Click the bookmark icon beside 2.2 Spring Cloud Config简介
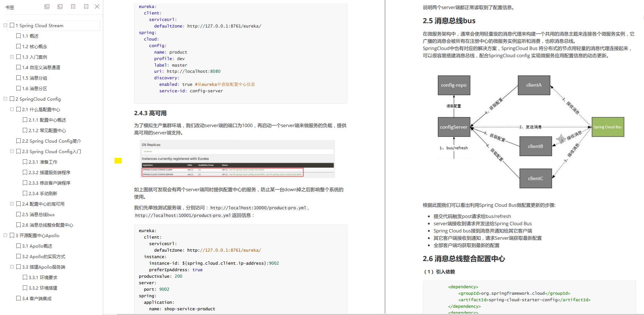The height and width of the screenshot is (315, 644). (x=18, y=141)
